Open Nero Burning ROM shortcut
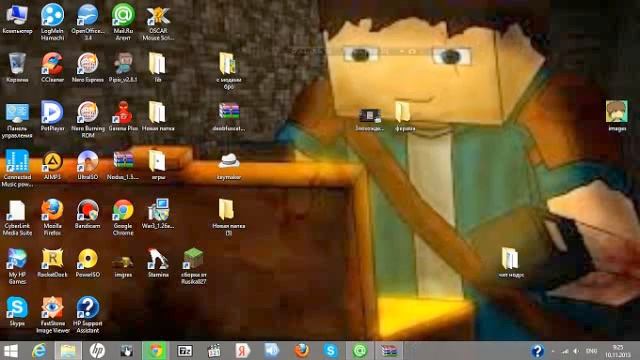Viewport: 640px width, 360px height. point(87,120)
